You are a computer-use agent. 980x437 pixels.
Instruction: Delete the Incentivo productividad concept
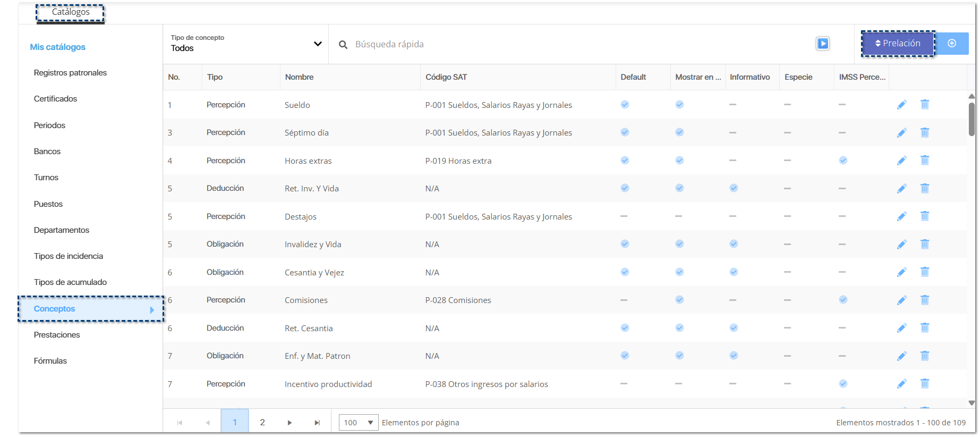[x=924, y=384]
